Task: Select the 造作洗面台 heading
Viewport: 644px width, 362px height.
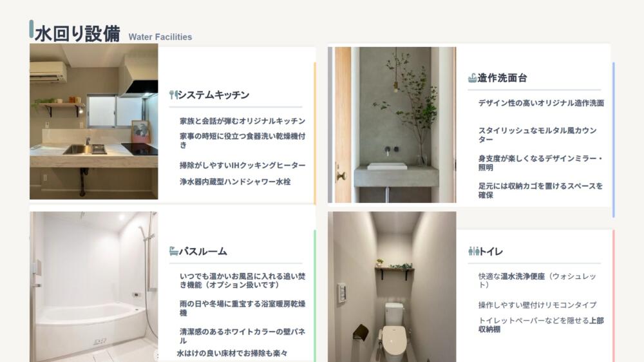Action: click(502, 78)
